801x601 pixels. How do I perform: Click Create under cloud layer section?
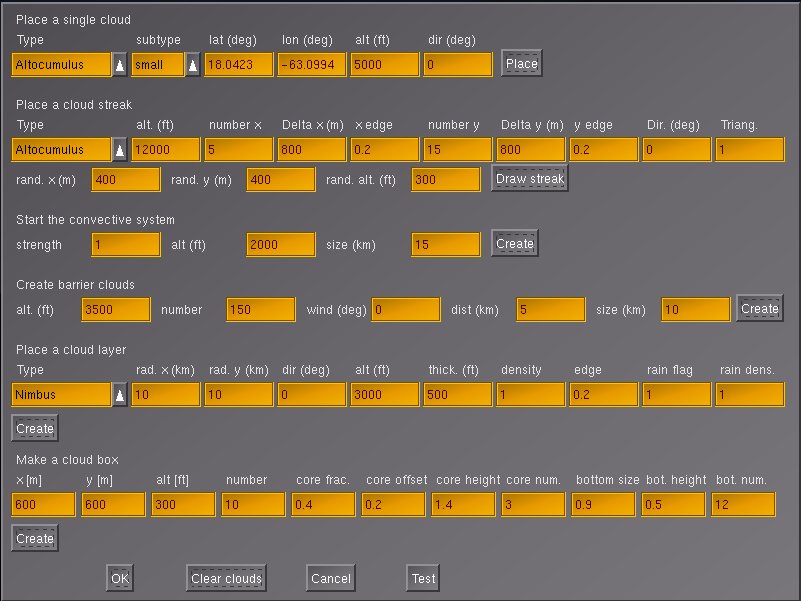pyautogui.click(x=34, y=428)
